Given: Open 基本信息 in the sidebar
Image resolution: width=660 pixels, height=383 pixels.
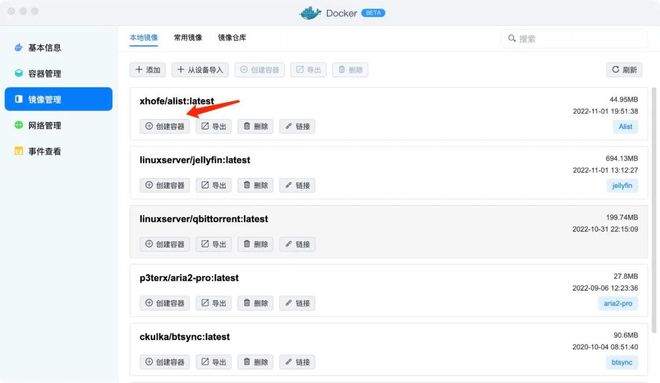Looking at the screenshot, I should (x=59, y=48).
